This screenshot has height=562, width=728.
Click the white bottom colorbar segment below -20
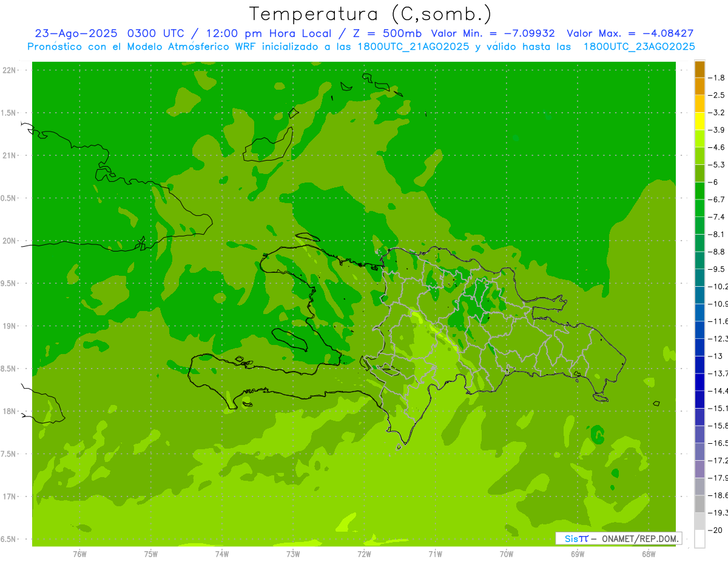pos(699,538)
